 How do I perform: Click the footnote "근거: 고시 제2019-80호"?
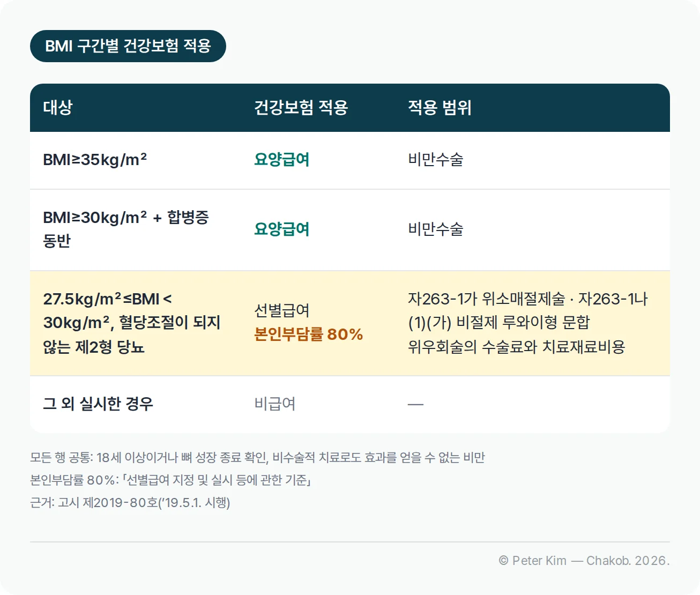tap(130, 503)
